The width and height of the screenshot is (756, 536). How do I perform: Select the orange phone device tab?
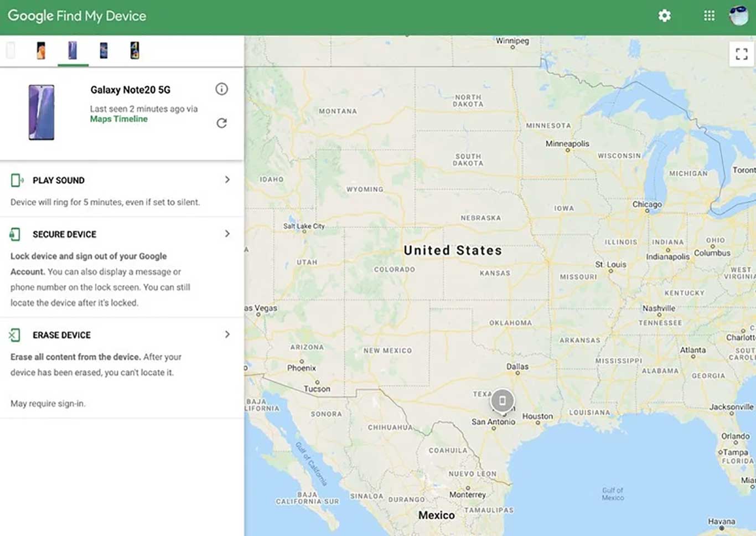tap(41, 50)
